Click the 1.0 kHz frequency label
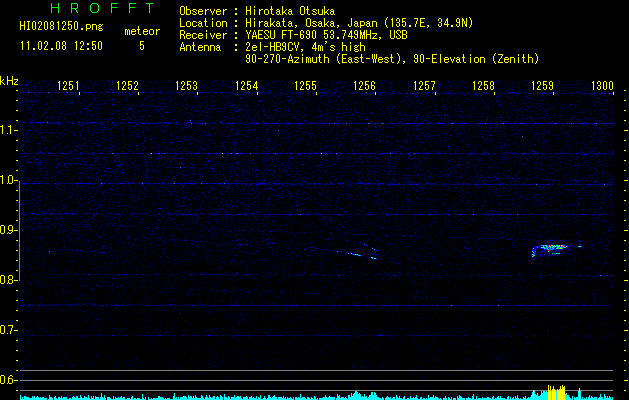This screenshot has width=629, height=400. coord(8,180)
